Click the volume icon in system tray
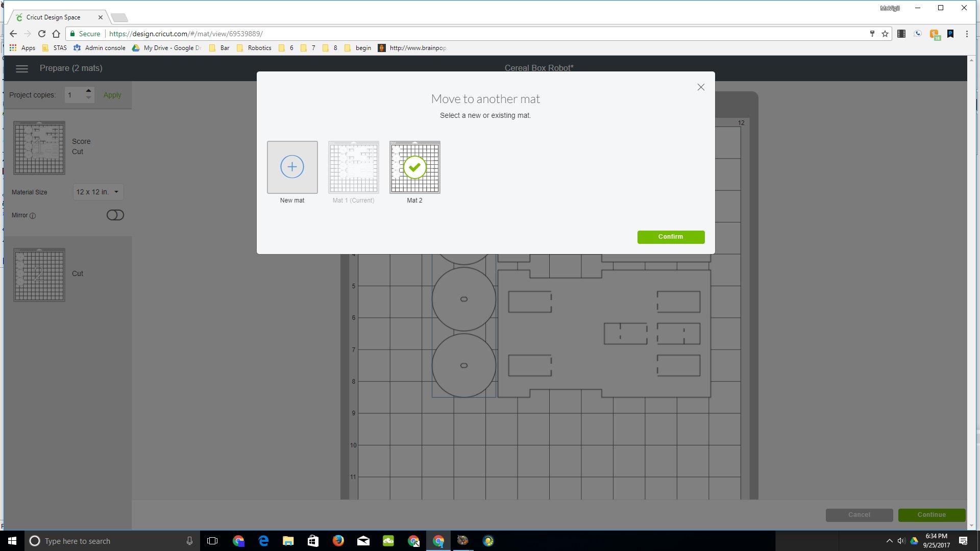This screenshot has width=980, height=551. pos(901,541)
